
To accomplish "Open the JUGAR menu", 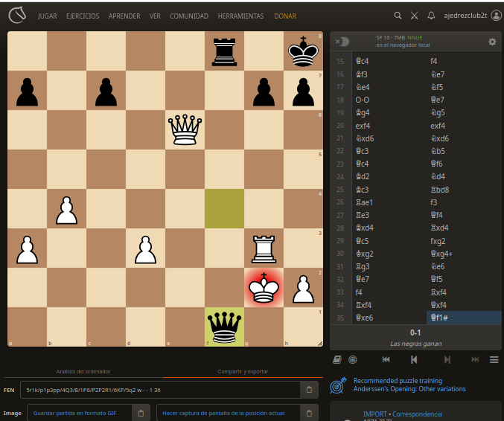I will coord(47,16).
